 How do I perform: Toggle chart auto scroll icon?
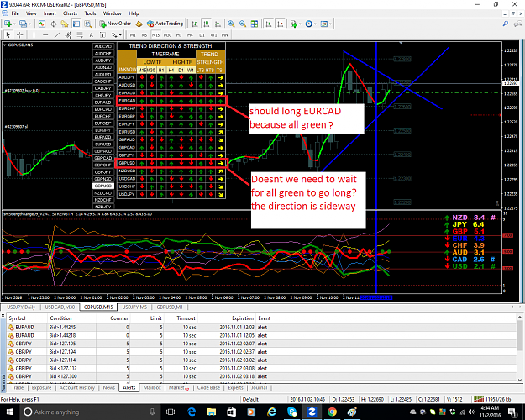click(x=269, y=24)
